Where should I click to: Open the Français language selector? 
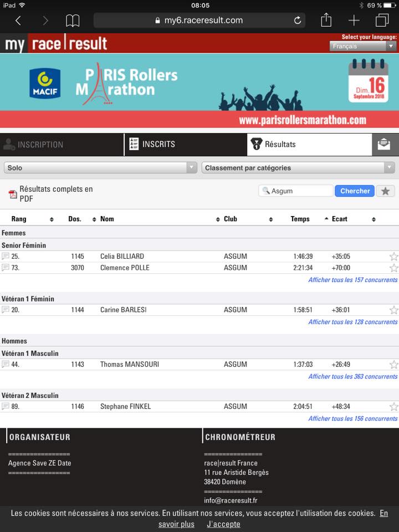(363, 47)
